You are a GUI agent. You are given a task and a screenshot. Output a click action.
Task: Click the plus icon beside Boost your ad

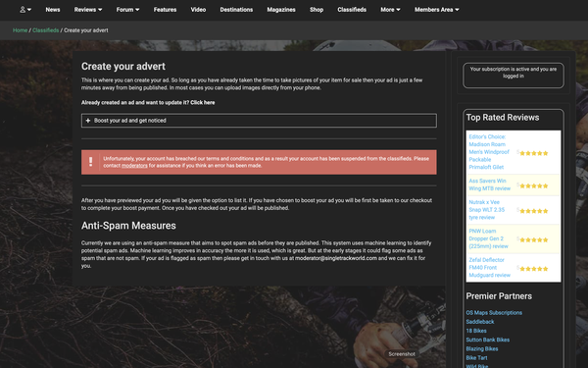88,121
